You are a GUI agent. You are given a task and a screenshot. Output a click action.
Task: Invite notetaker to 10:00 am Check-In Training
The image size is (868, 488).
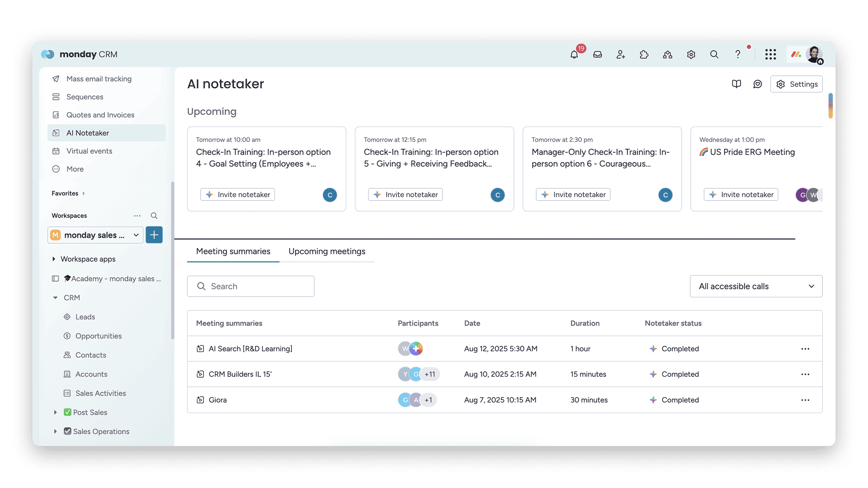(238, 194)
